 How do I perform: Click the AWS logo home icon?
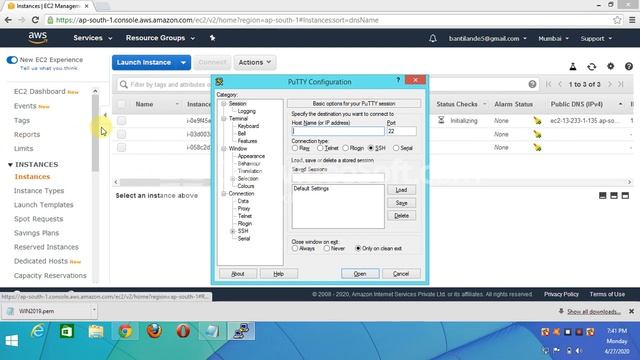point(38,38)
